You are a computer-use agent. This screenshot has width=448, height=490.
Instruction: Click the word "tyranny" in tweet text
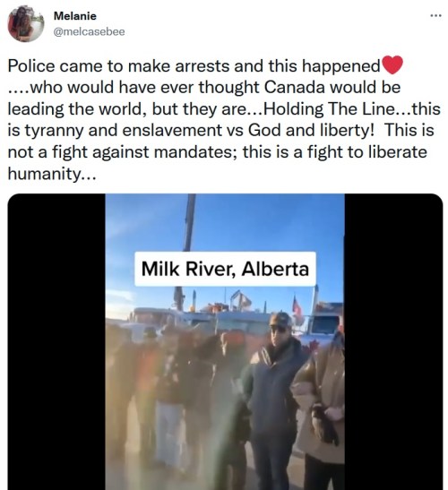(54, 131)
